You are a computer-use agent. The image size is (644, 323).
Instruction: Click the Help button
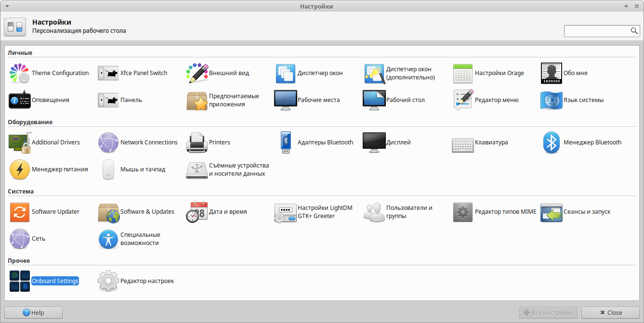(33, 312)
